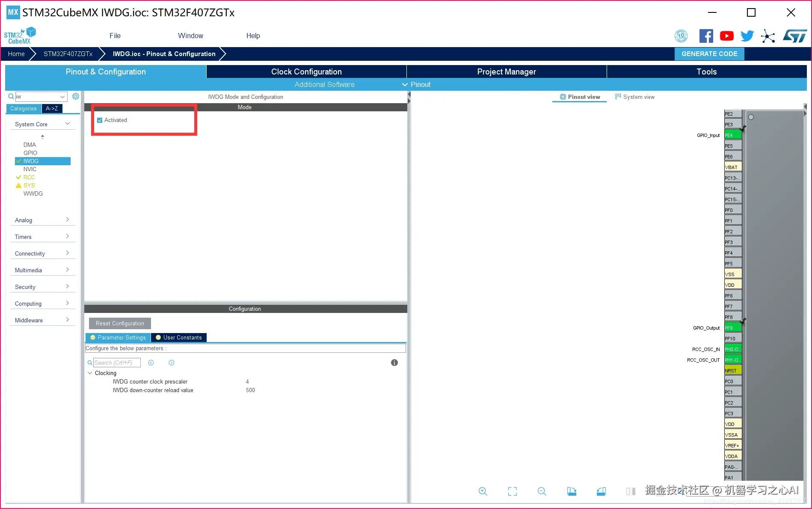Screen dimensions: 812x509
Task: Expand the Computing category
Action: pyautogui.click(x=68, y=303)
